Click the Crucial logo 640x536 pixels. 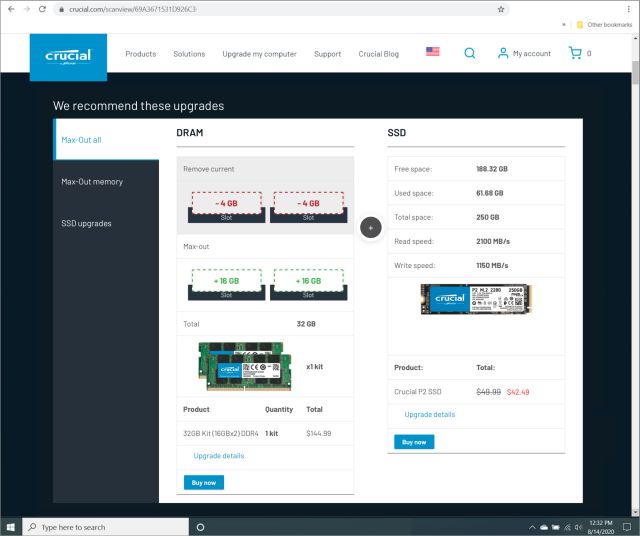68,55
